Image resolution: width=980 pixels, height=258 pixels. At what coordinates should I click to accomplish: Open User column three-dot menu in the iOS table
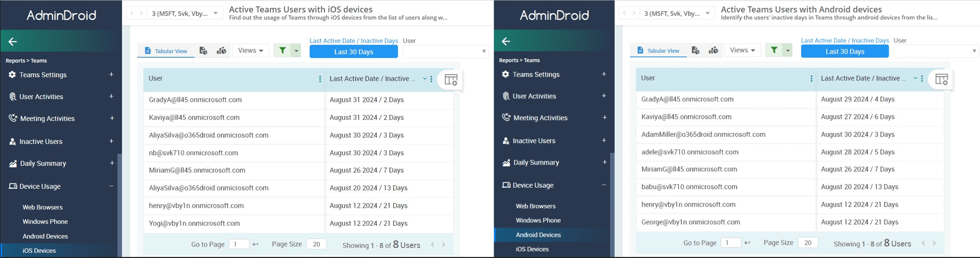tap(320, 79)
